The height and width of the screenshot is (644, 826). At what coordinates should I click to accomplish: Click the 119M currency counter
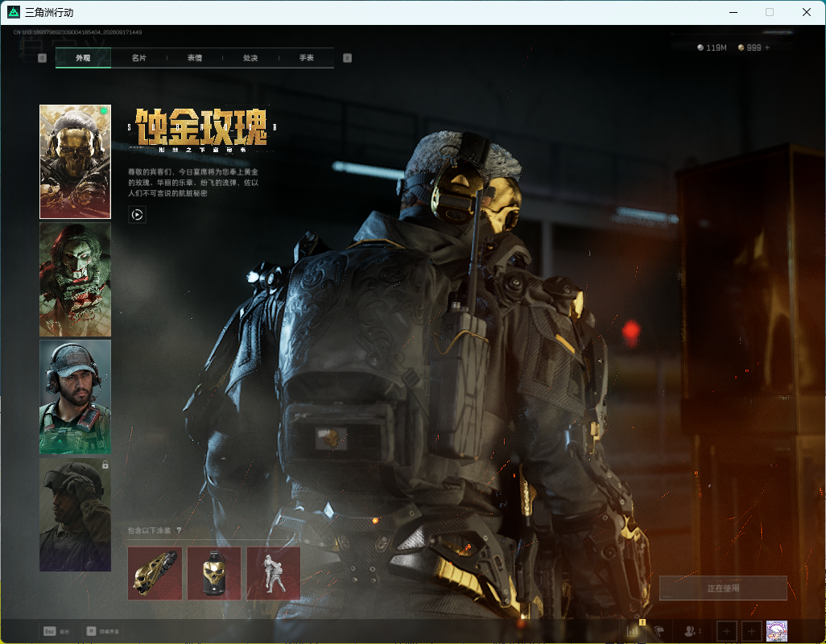(712, 47)
